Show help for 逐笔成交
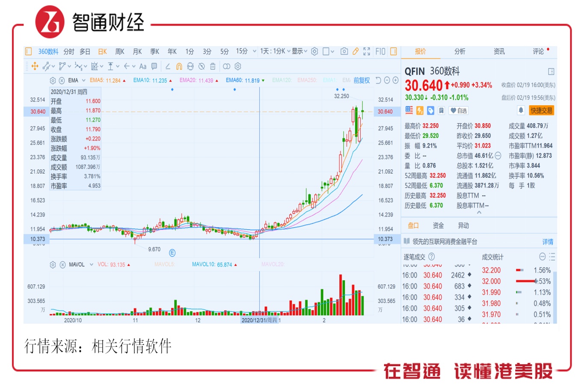Image resolution: width=584 pixels, height=392 pixels. pos(431,257)
